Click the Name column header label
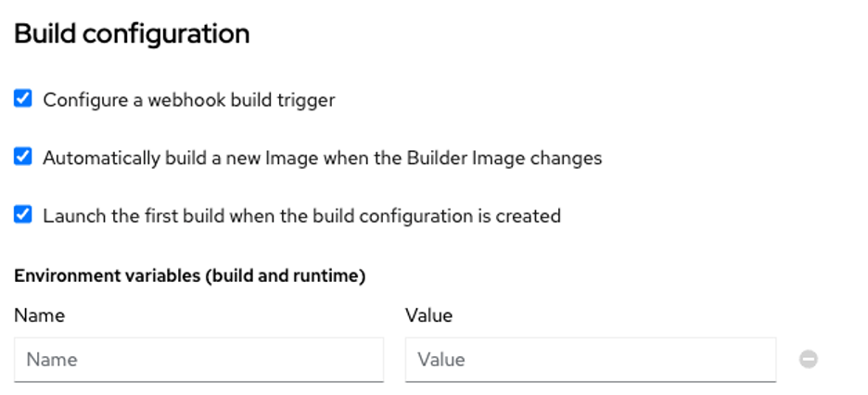This screenshot has height=395, width=868. coord(40,315)
